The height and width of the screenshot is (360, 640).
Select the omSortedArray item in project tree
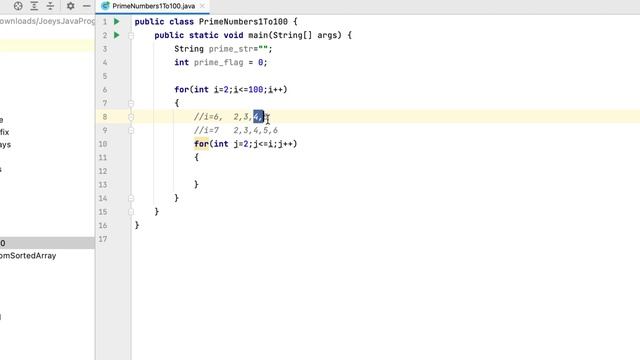[x=28, y=256]
